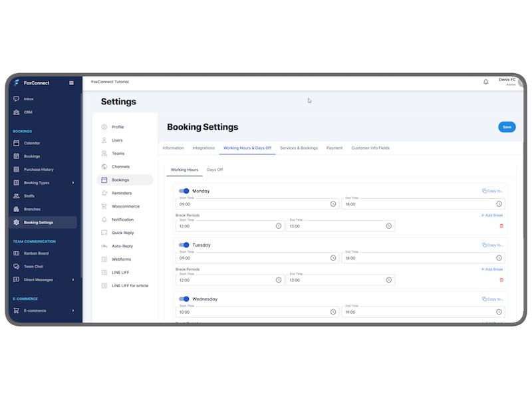Toggle the hamburger menu icon beside FoxConnect
The width and height of the screenshot is (532, 399).
71,83
